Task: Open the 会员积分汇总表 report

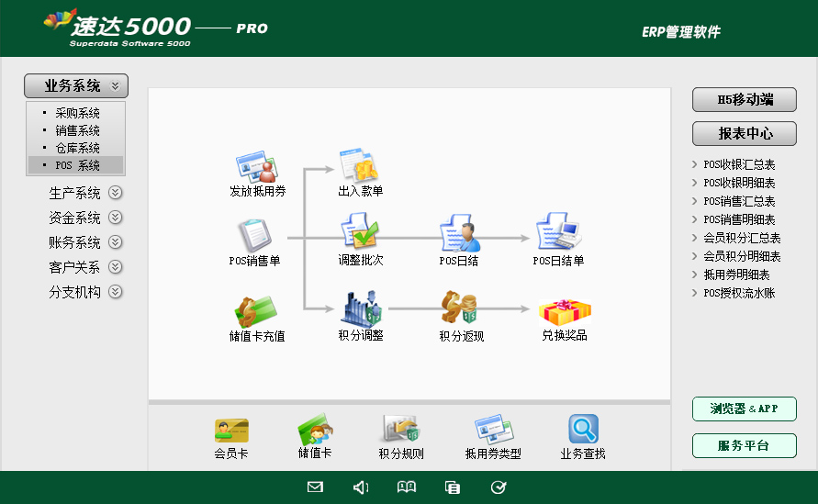Action: (742, 238)
